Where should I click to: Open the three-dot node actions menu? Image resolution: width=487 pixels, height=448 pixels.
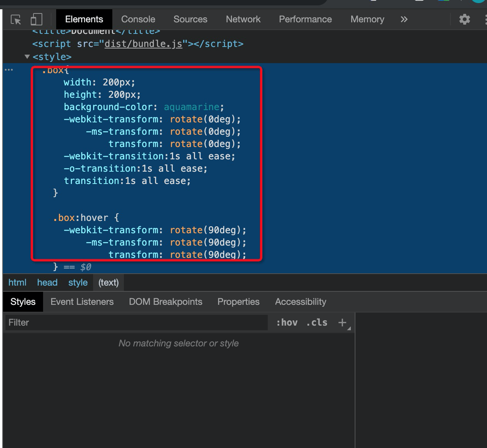click(9, 70)
